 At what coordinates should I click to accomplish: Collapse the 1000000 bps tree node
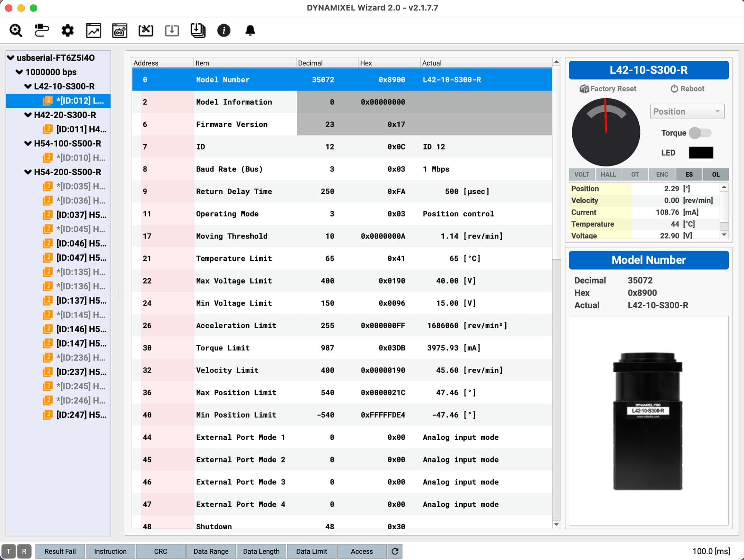tap(19, 72)
